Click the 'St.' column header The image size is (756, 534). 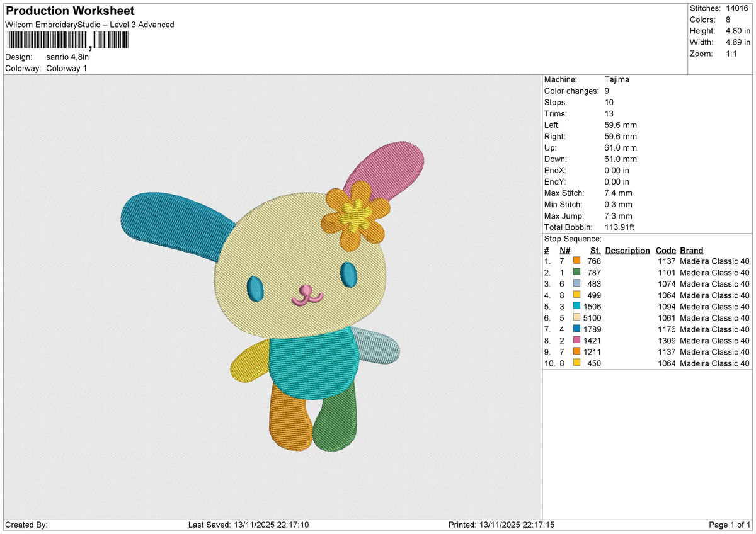coord(595,251)
